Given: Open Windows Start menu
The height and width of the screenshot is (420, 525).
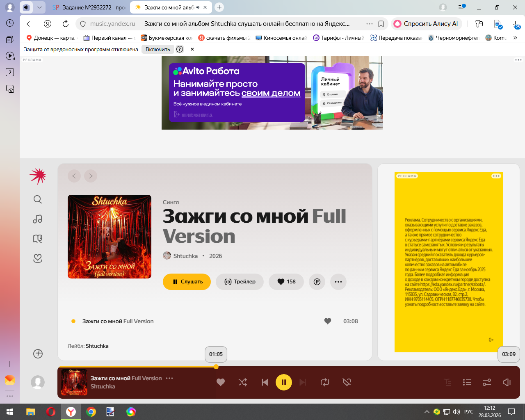Looking at the screenshot, I should pos(10,412).
